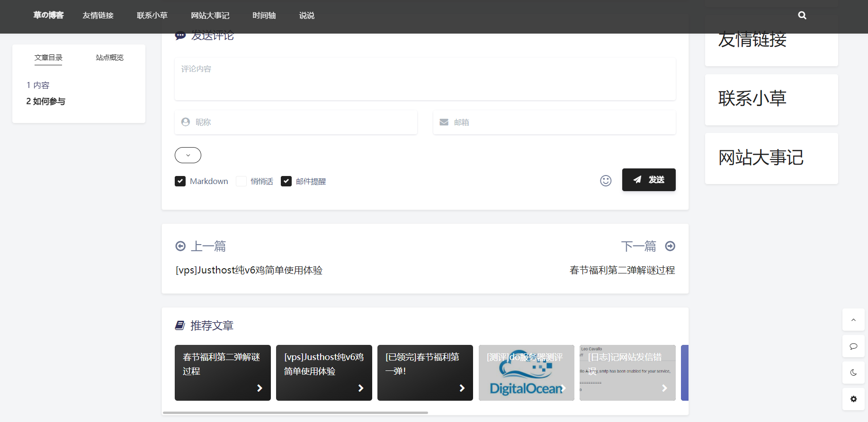Open recommended card 春节福利第二弹解谜过程
868x422 pixels.
tap(223, 373)
